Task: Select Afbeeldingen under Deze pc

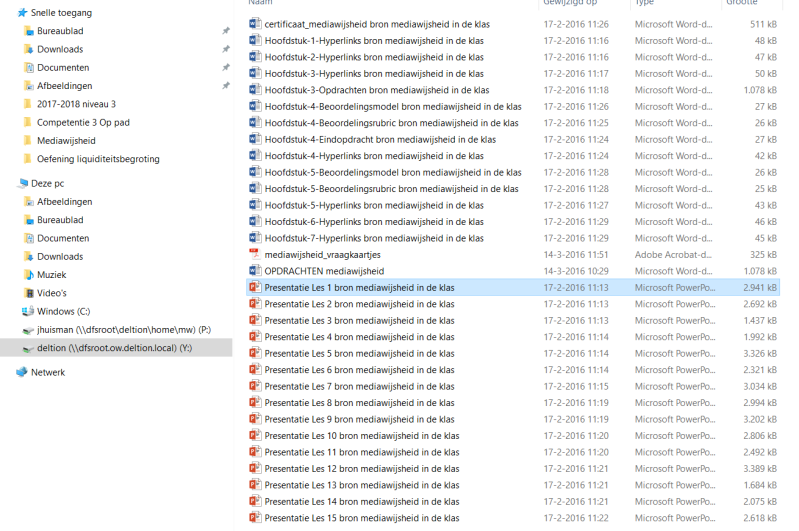Action: pos(65,202)
